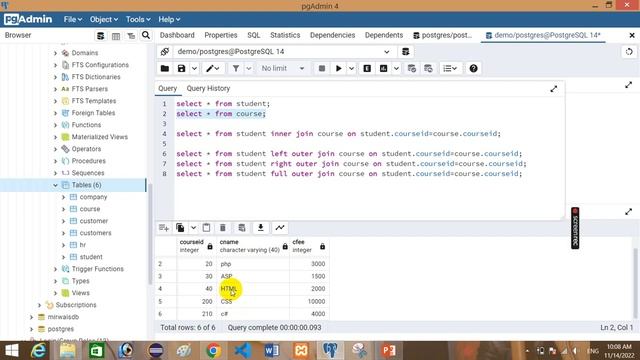640x360 pixels.
Task: Click the edit pencil toolbar icon
Action: [x=213, y=69]
